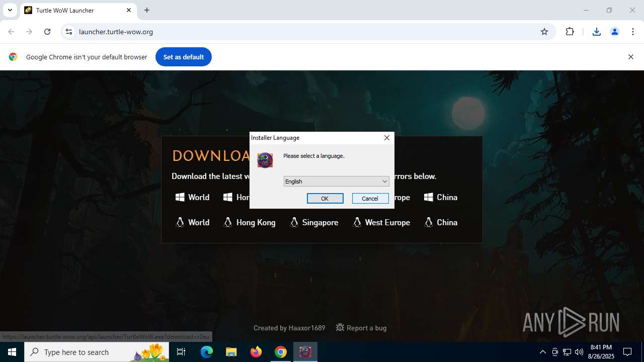Open Chrome's three-dot menu

[x=632, y=32]
